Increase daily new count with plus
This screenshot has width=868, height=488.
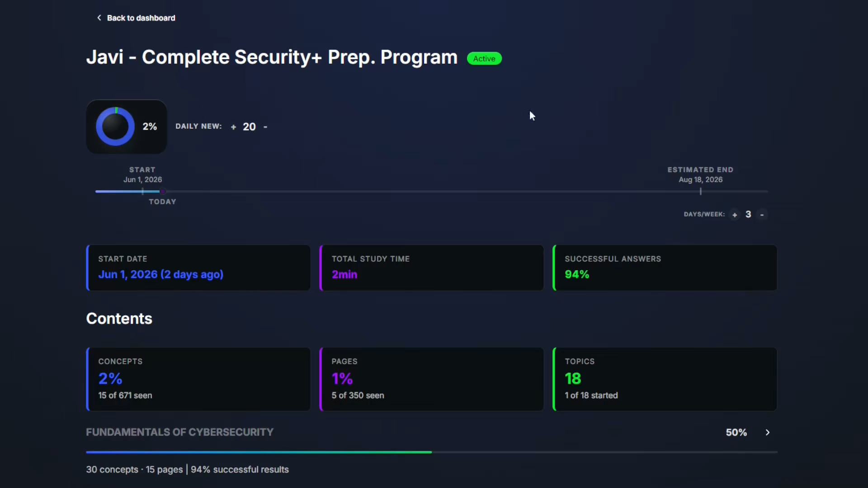point(233,127)
